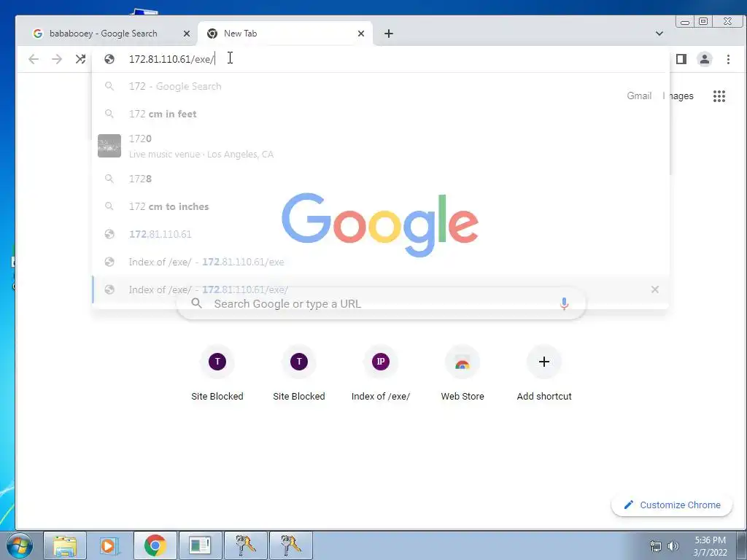Image resolution: width=747 pixels, height=560 pixels.
Task: Open the profile avatar menu
Action: point(705,59)
